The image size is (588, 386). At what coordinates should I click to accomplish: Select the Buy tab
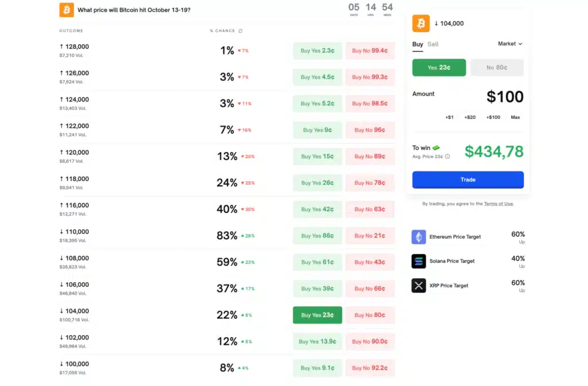coord(417,44)
